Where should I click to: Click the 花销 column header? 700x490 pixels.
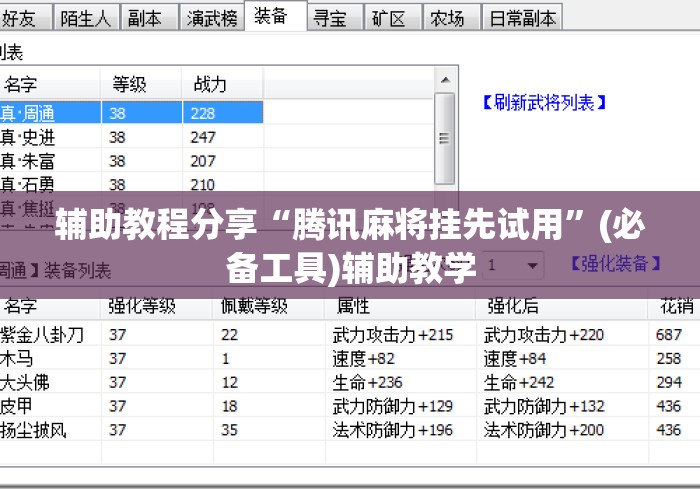(674, 307)
